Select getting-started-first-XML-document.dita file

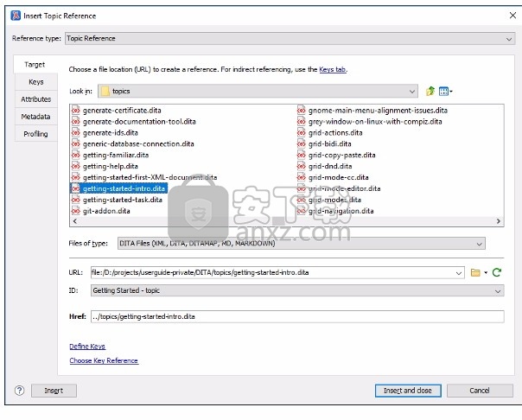pos(150,177)
